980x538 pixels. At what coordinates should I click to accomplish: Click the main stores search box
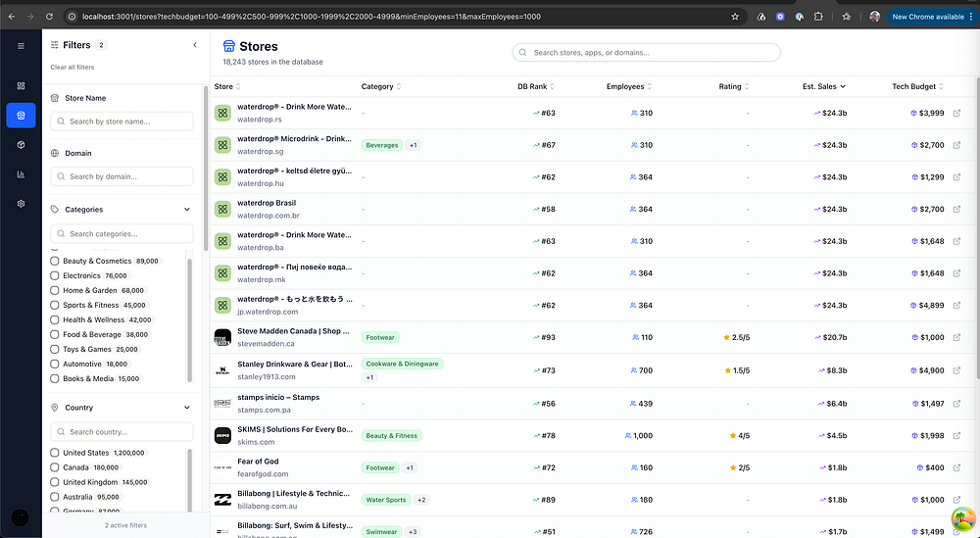coord(646,53)
